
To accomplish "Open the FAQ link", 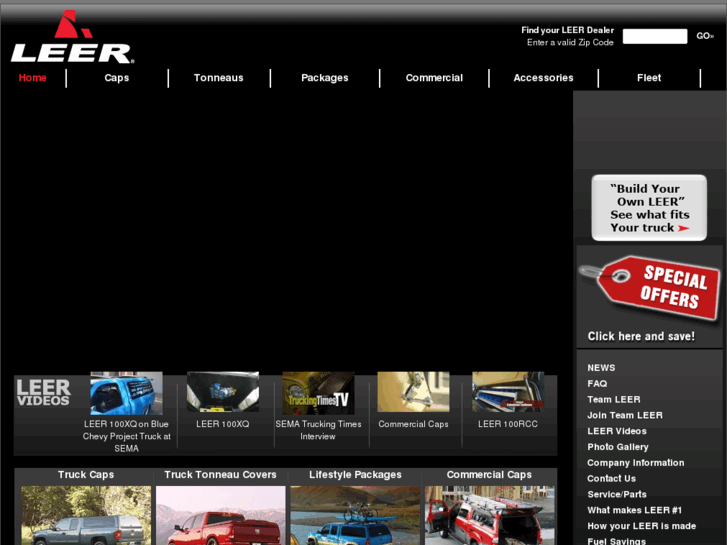I will (x=597, y=384).
